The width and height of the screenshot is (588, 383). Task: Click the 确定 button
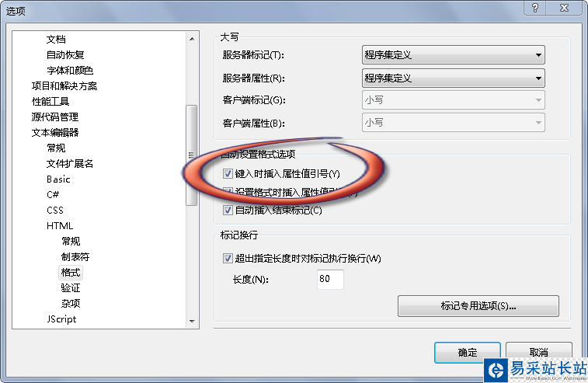(x=468, y=352)
